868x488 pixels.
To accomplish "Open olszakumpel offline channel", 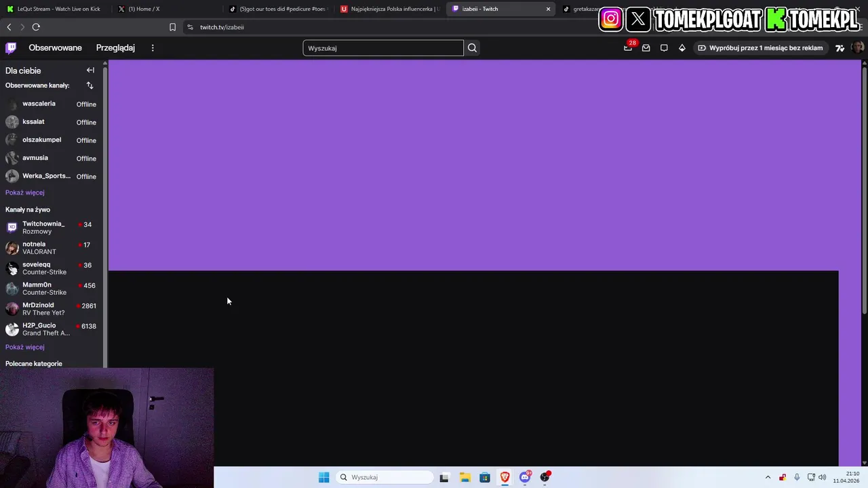I will click(51, 140).
